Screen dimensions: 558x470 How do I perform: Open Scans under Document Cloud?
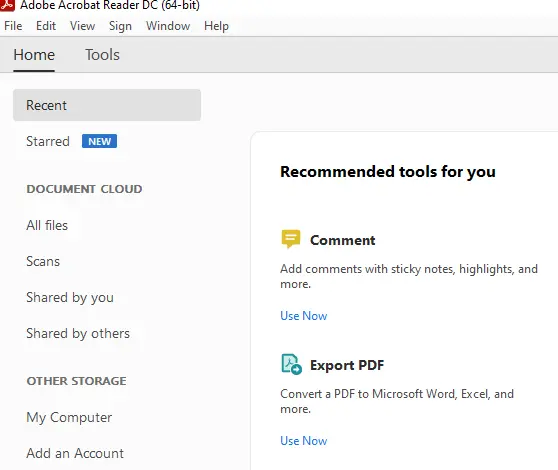(x=43, y=262)
